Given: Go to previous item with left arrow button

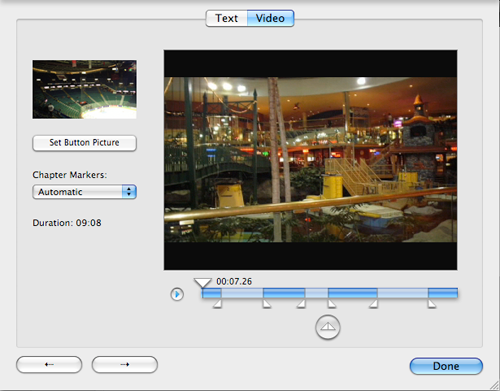Looking at the screenshot, I should click(x=49, y=364).
